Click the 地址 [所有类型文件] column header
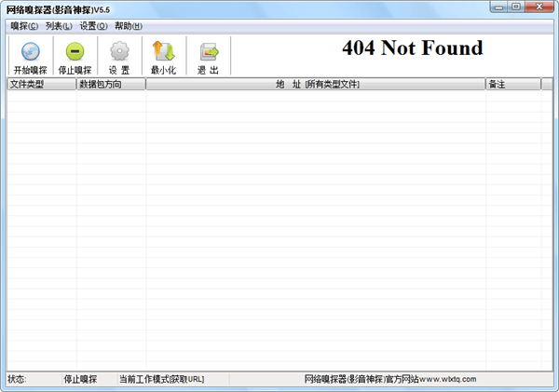This screenshot has height=392, width=559. pyautogui.click(x=316, y=85)
